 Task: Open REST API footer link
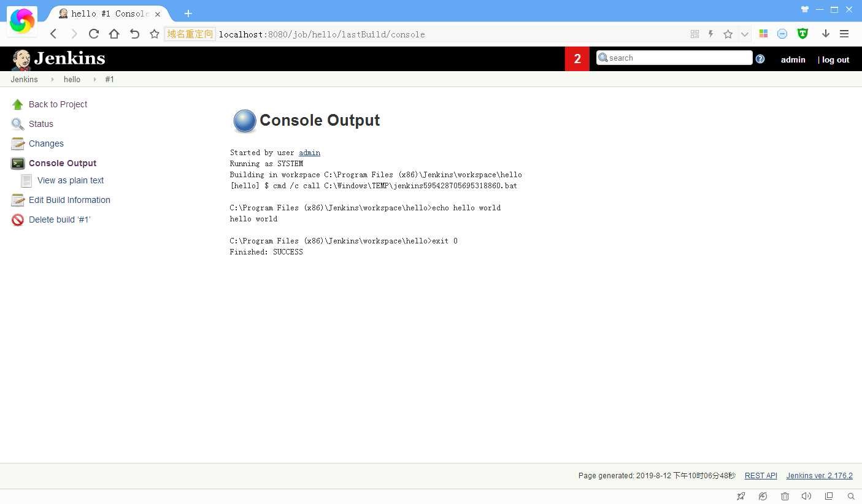[x=761, y=476]
